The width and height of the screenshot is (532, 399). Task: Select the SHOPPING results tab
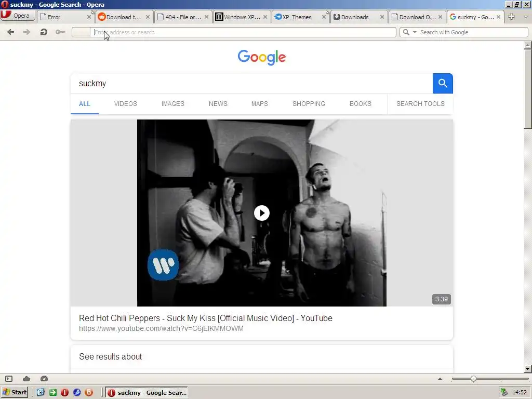click(309, 104)
